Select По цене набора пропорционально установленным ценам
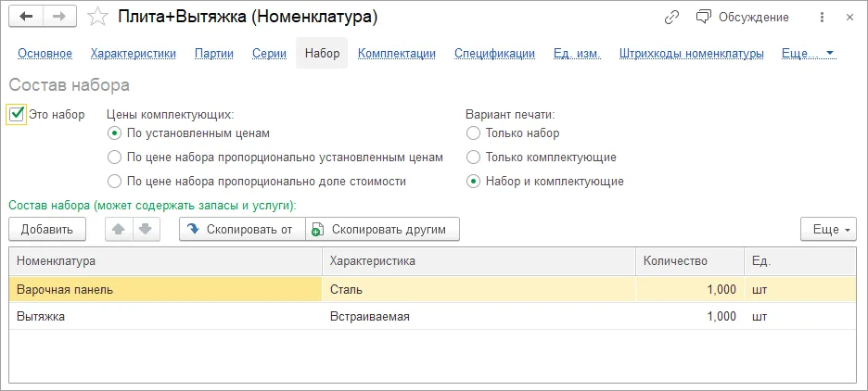 tap(114, 158)
